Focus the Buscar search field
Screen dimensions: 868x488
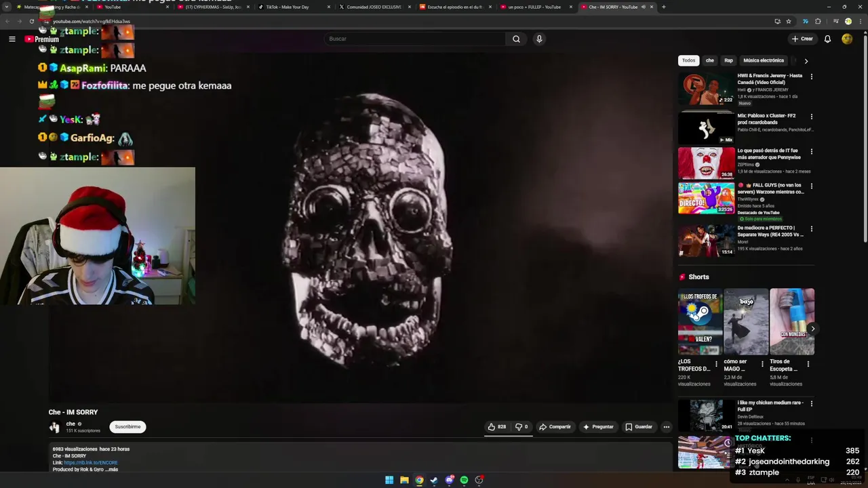click(414, 39)
